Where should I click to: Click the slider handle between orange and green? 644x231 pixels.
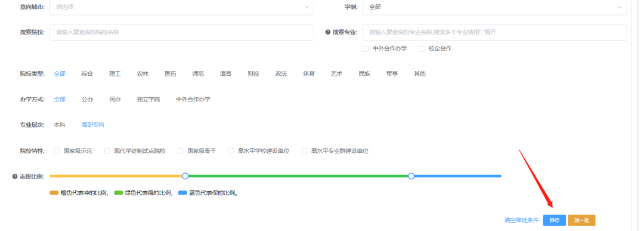tap(185, 176)
